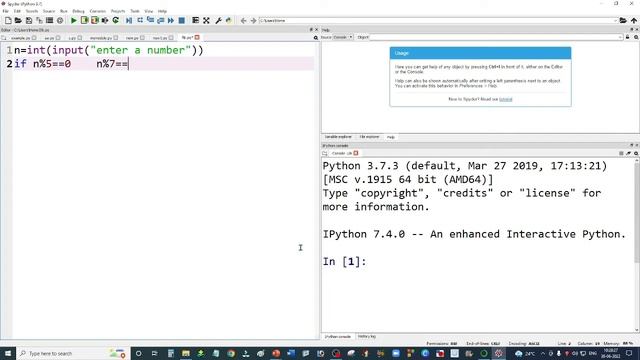Switch to the example.py editor tab
640x360 pixels.
coord(20,38)
